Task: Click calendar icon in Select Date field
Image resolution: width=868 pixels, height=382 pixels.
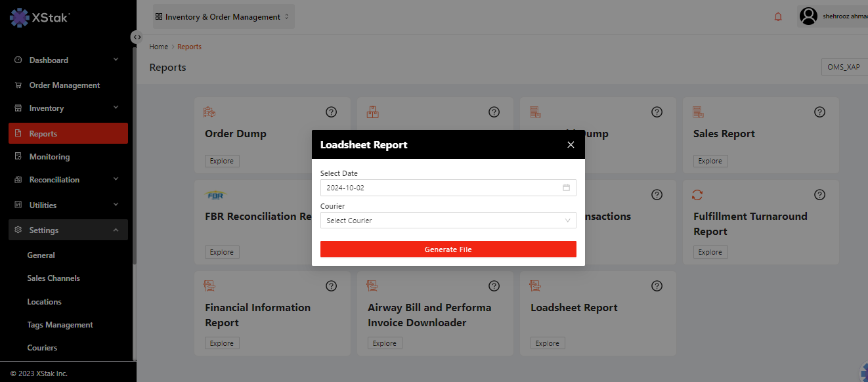Action: click(566, 188)
